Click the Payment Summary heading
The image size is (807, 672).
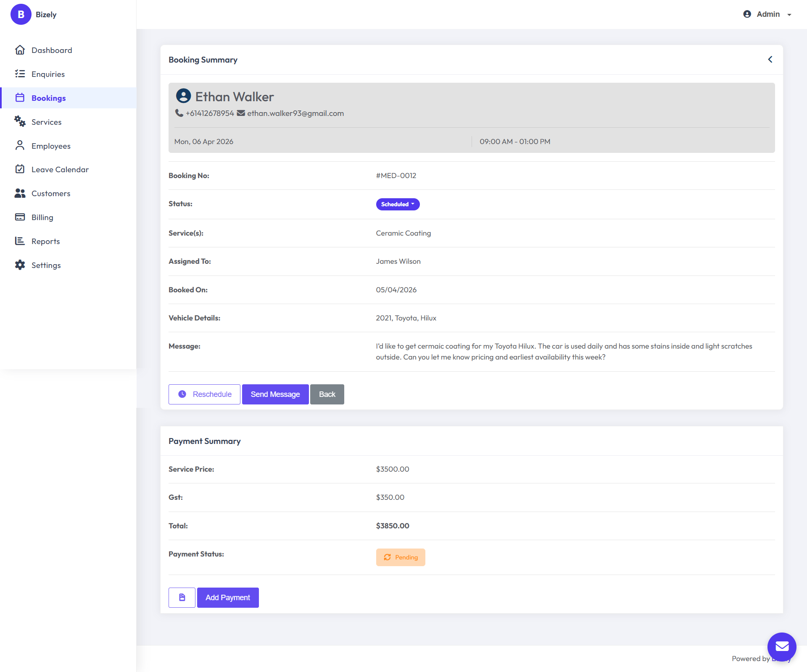coord(205,441)
